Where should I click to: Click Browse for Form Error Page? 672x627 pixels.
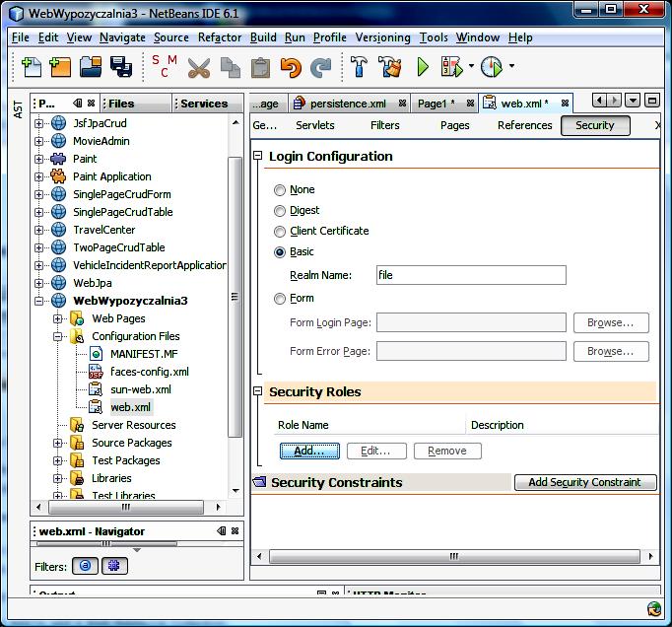(x=611, y=352)
